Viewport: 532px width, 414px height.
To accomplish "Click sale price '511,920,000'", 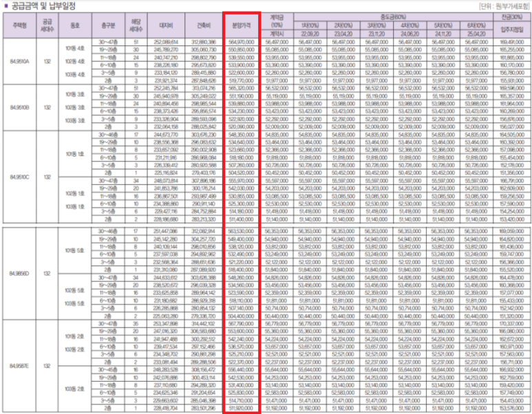I will coord(241,408).
